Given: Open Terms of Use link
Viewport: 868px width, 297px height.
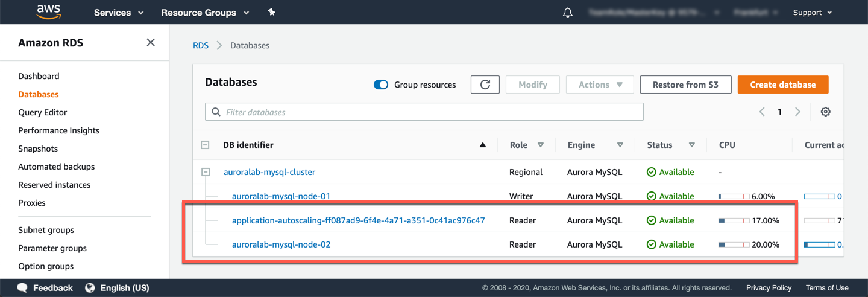Looking at the screenshot, I should [x=827, y=288].
